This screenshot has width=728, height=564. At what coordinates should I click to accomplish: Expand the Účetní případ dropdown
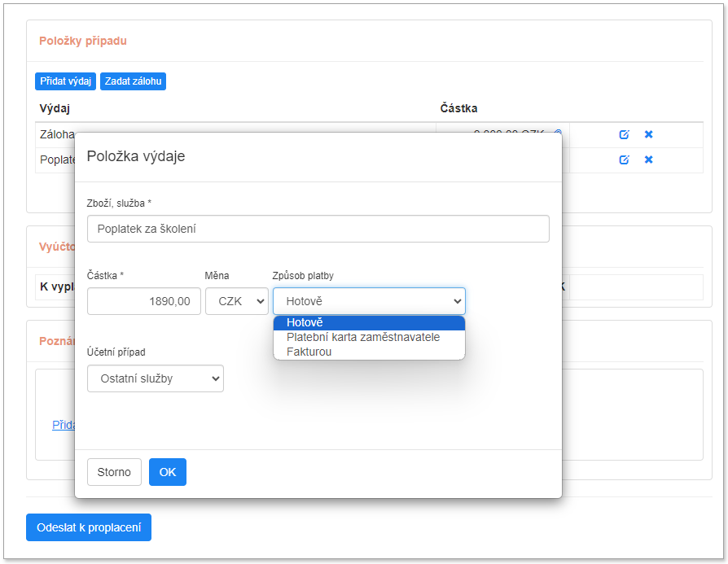[x=155, y=378]
